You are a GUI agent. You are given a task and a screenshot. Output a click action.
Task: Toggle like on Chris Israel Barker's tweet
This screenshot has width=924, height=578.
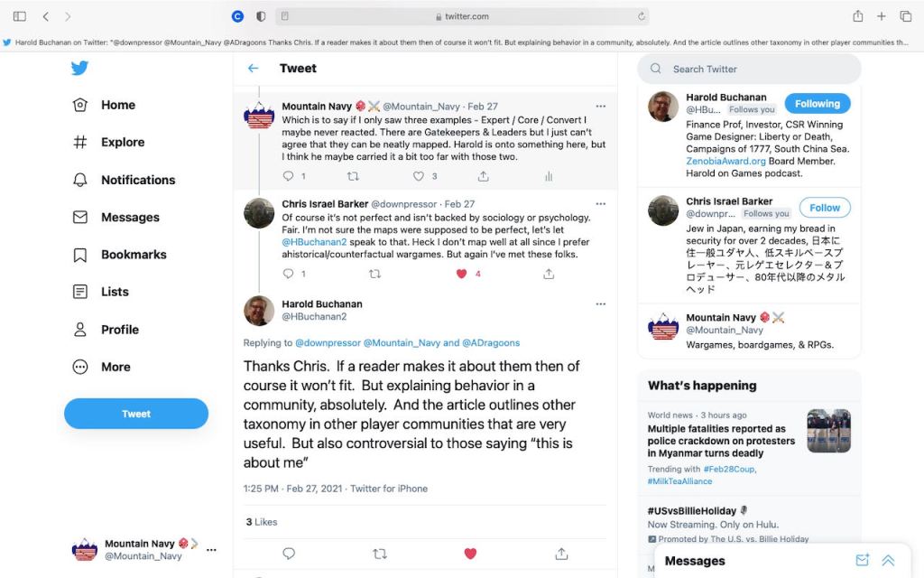click(461, 274)
